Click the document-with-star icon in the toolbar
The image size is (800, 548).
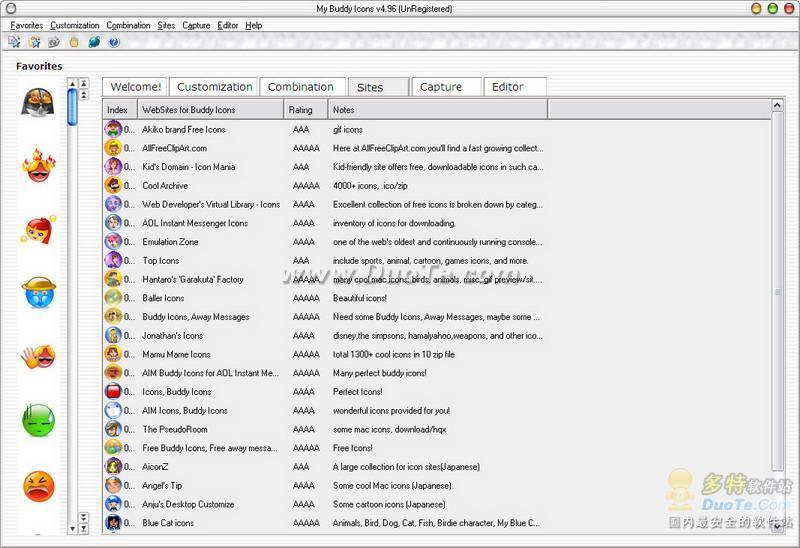(x=14, y=42)
